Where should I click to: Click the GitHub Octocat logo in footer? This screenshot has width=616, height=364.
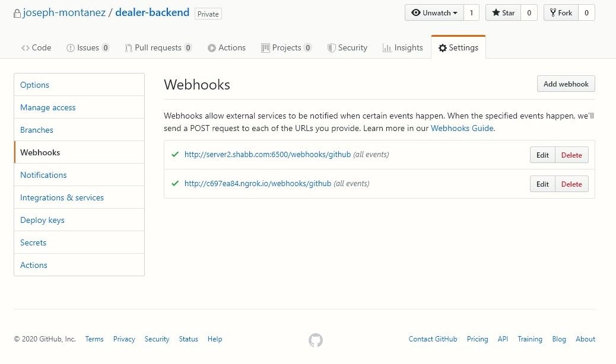(316, 340)
